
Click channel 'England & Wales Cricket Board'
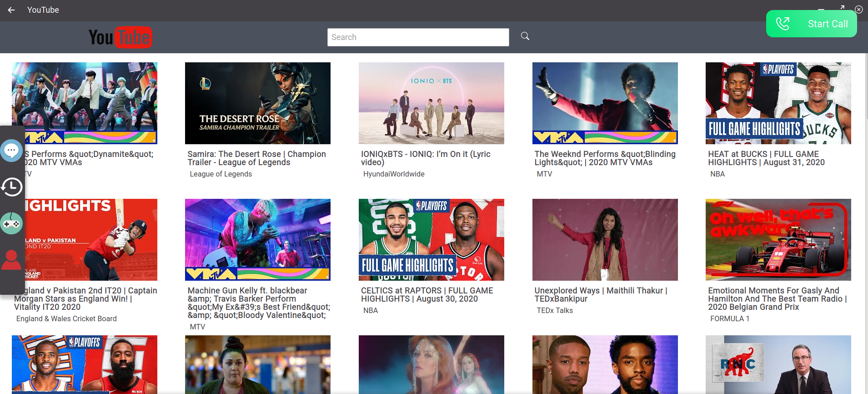[x=66, y=319]
